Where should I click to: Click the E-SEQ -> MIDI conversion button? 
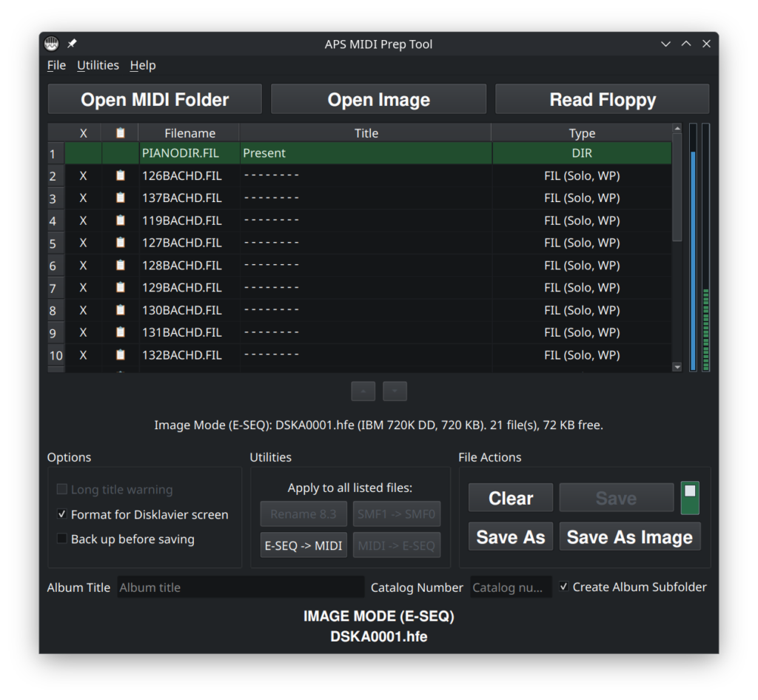[303, 545]
